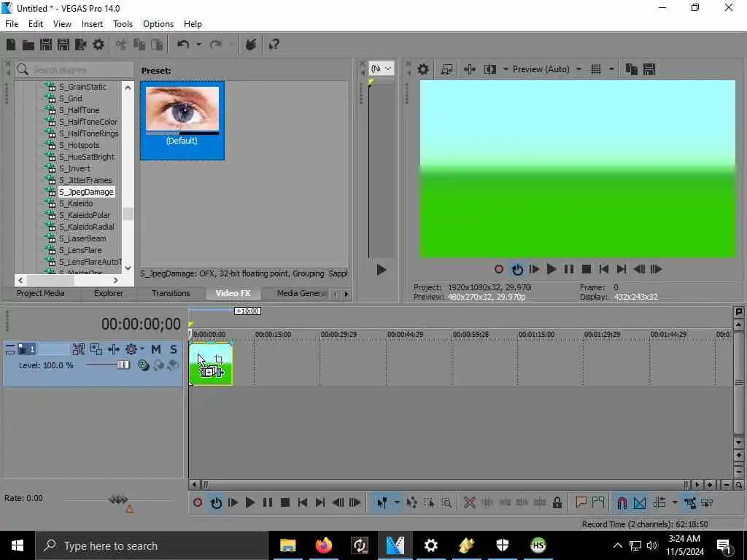The image size is (747, 560).
Task: Open Interactive Tutorials hand icon in toolbar
Action: point(251,44)
